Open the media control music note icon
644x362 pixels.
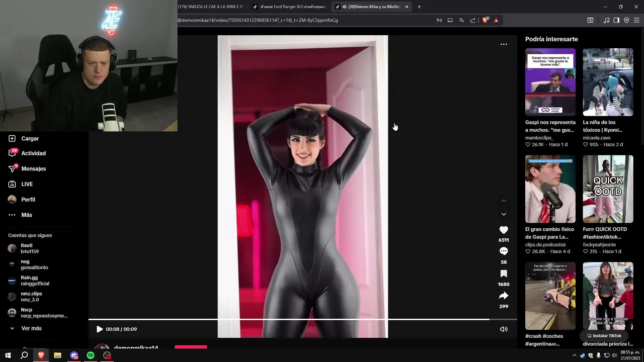click(x=606, y=20)
